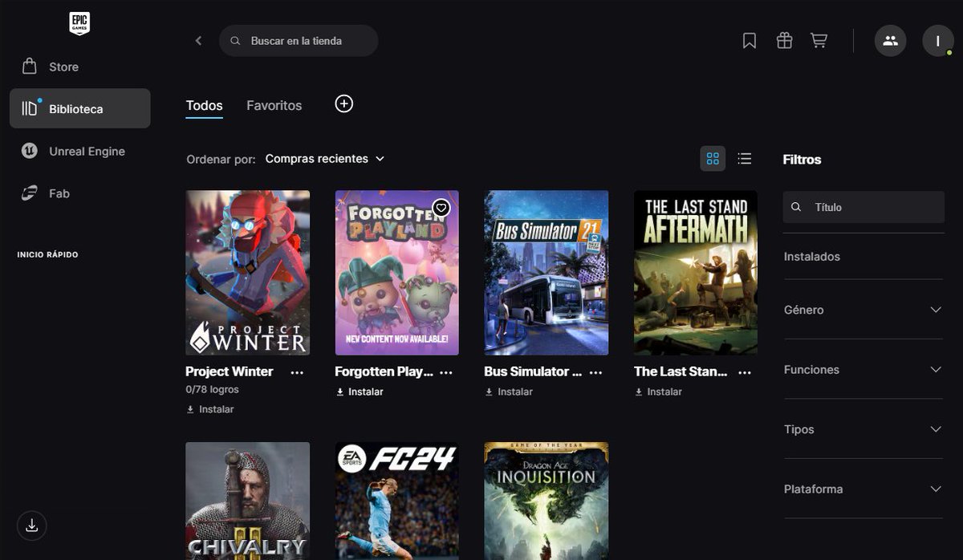Open Forgotten Playland three-dot options menu
The height and width of the screenshot is (560, 963).
click(446, 372)
